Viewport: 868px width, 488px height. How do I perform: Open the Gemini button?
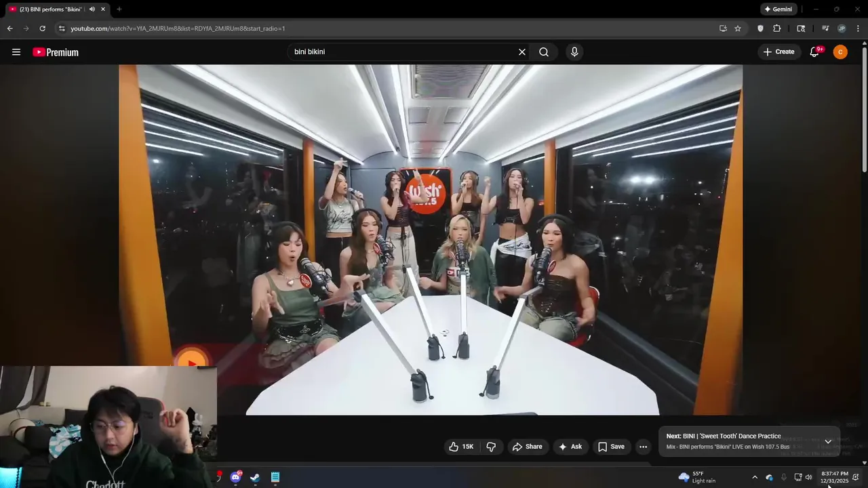click(x=778, y=9)
